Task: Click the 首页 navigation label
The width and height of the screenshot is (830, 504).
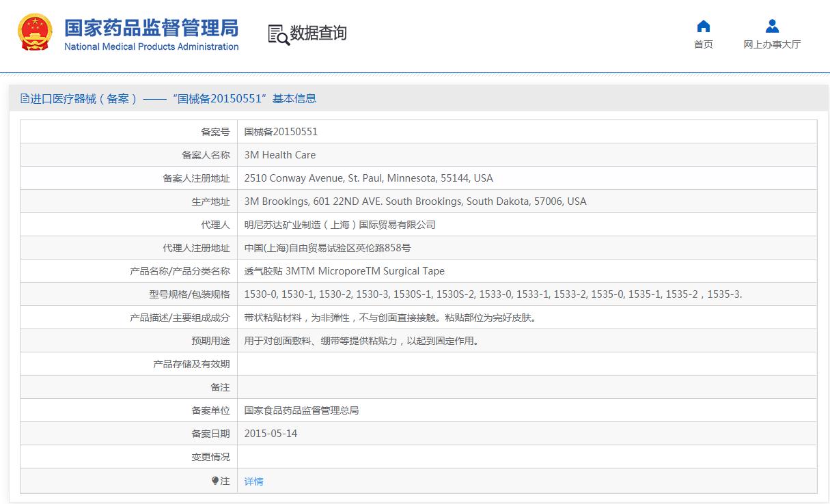Action: tap(703, 44)
